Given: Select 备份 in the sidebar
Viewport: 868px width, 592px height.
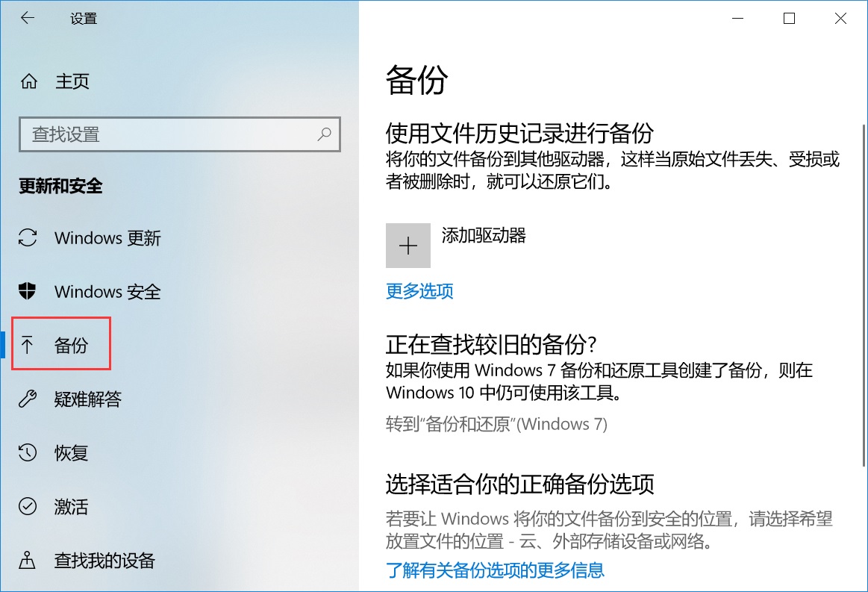Looking at the screenshot, I should [x=72, y=344].
